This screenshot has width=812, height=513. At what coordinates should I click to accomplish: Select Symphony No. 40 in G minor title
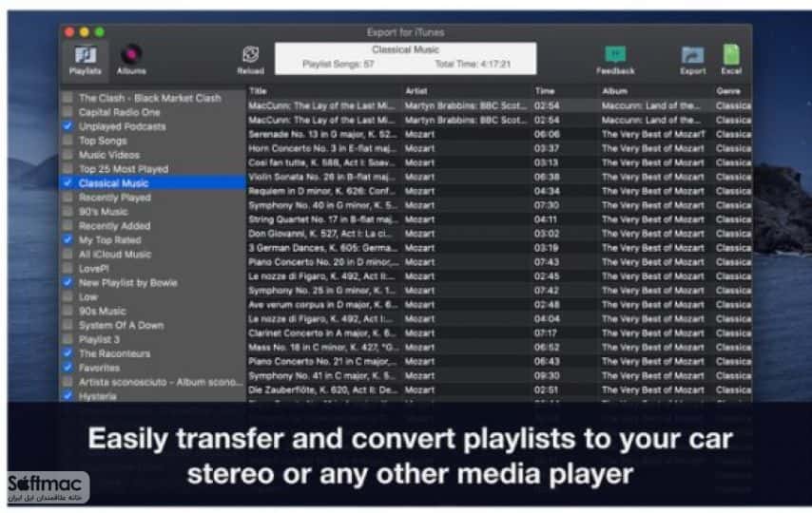click(322, 205)
